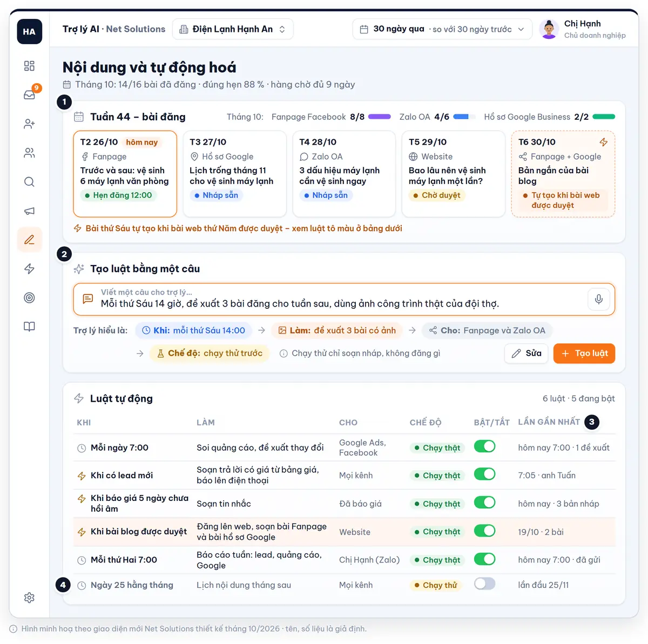
Task: Open the T5 29/10 Website post card
Action: coord(454,174)
